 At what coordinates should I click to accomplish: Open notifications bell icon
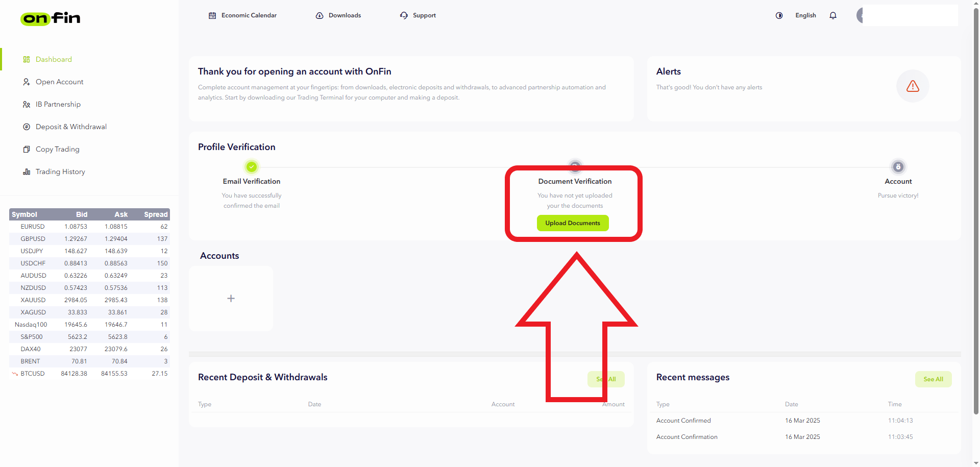coord(833,16)
